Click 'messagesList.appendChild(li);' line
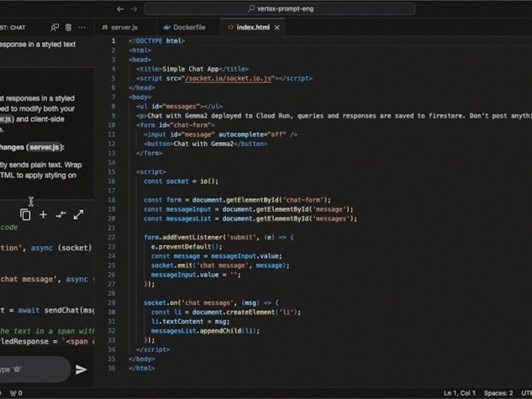532x399 pixels. pos(205,331)
